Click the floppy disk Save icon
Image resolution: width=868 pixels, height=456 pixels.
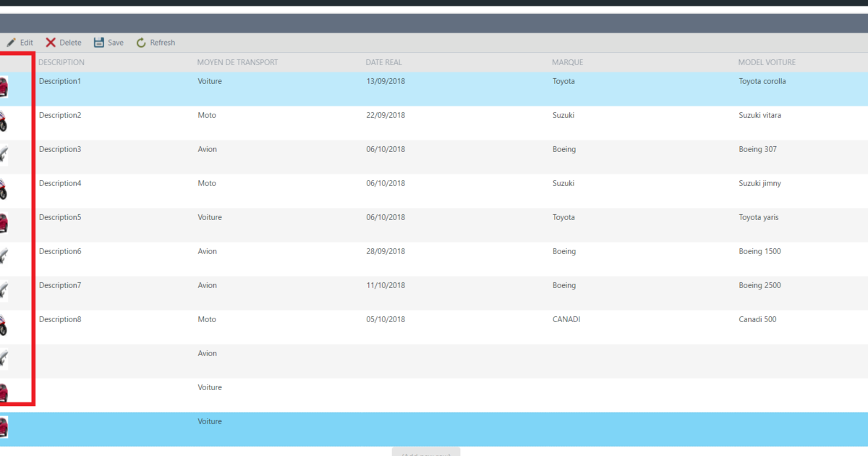click(x=98, y=42)
